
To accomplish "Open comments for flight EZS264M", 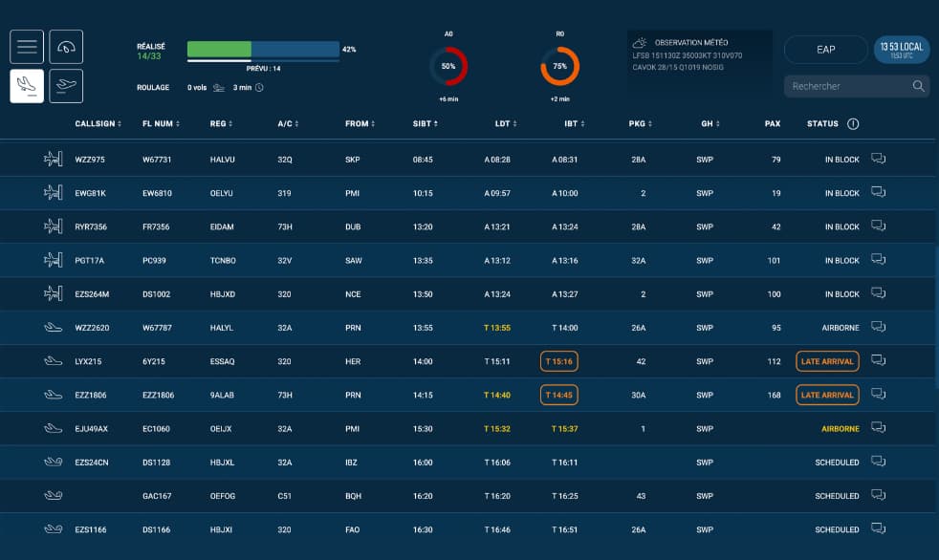I will pyautogui.click(x=878, y=293).
